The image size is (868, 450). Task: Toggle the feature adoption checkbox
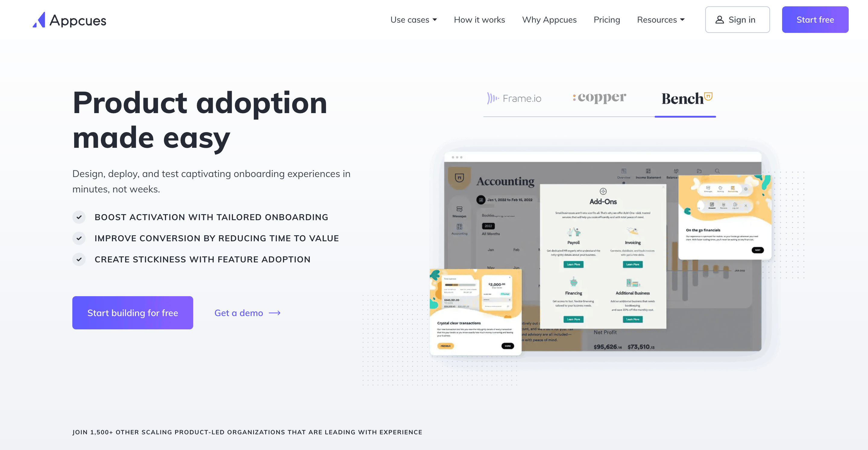pyautogui.click(x=79, y=259)
